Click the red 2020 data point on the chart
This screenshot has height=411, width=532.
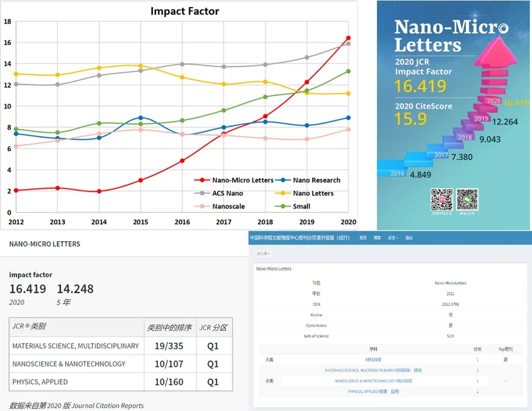point(349,38)
